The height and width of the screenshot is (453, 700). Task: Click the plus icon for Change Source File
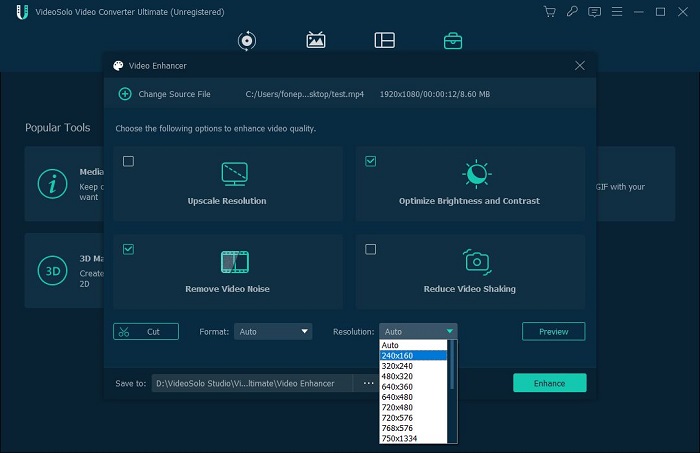coord(125,94)
